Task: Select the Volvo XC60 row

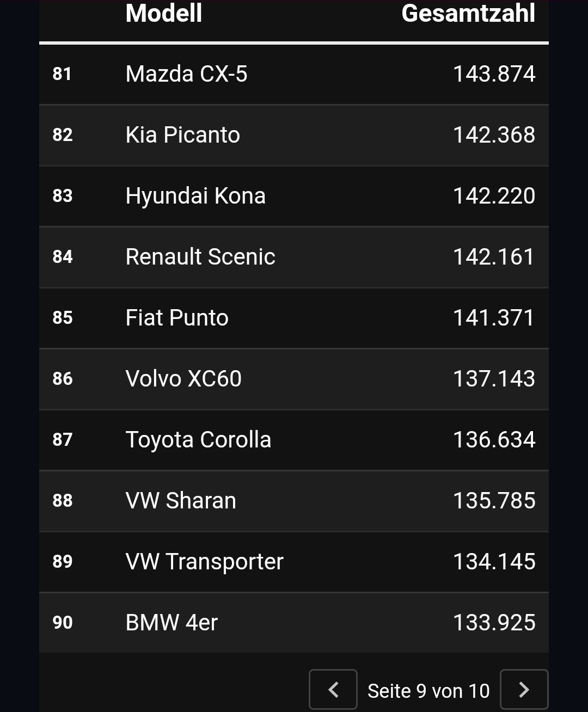Action: (294, 379)
